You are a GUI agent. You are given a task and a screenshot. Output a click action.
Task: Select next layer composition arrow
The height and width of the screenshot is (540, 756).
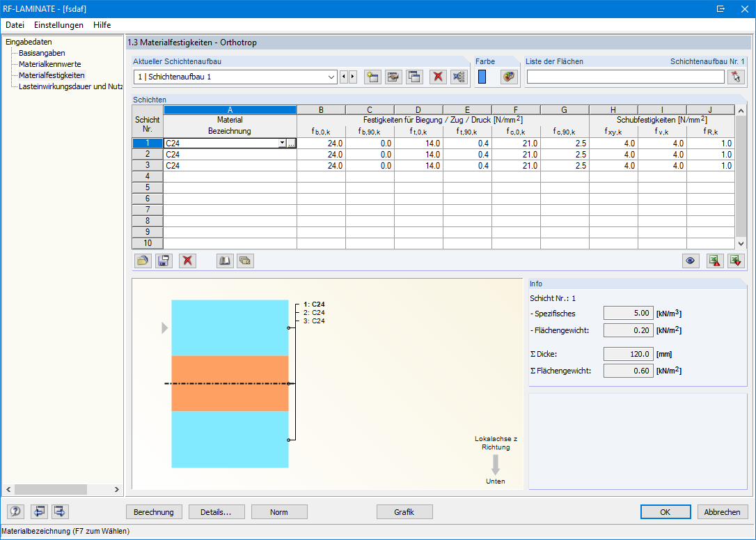point(353,77)
